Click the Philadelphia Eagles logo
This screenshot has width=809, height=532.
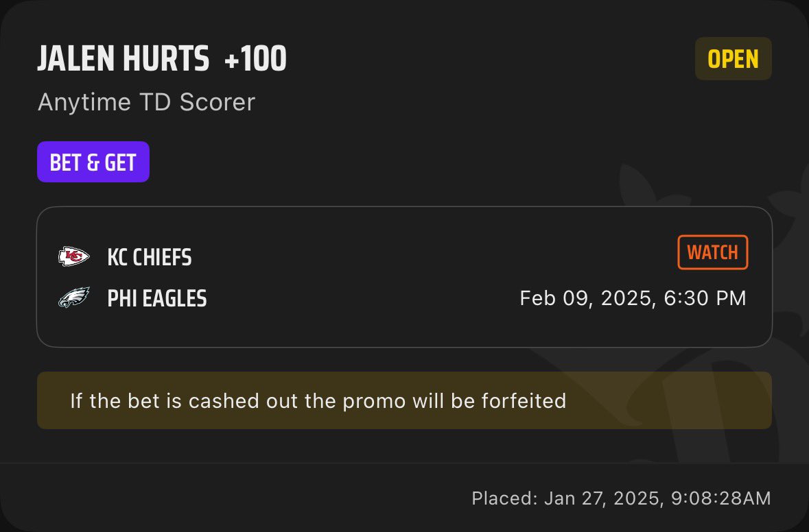click(73, 298)
